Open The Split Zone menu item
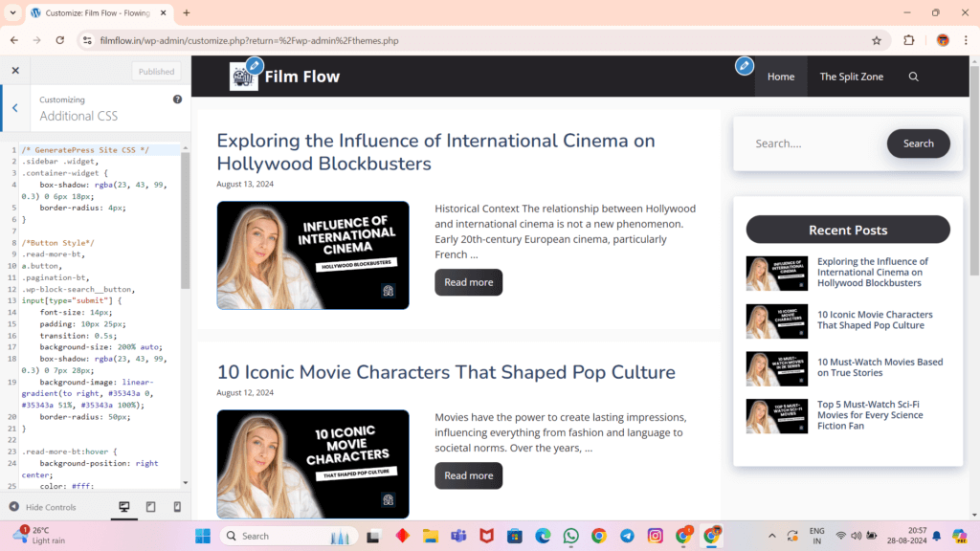The width and height of the screenshot is (980, 551). [851, 77]
